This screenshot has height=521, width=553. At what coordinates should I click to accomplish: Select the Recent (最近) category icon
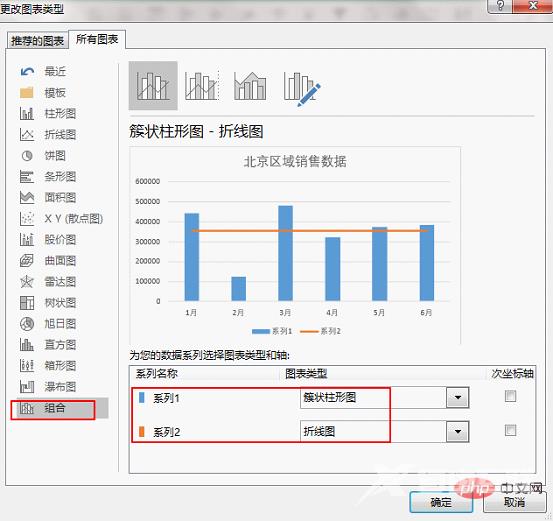pyautogui.click(x=27, y=72)
